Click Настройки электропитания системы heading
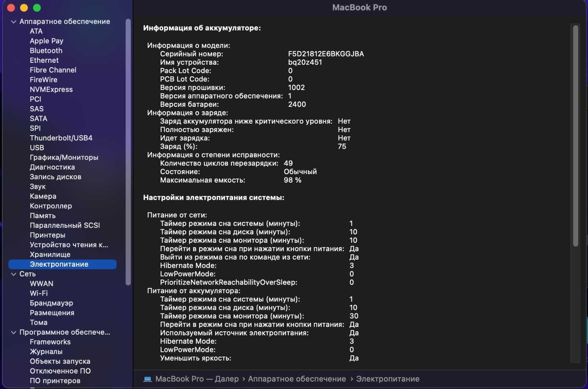 tap(214, 198)
